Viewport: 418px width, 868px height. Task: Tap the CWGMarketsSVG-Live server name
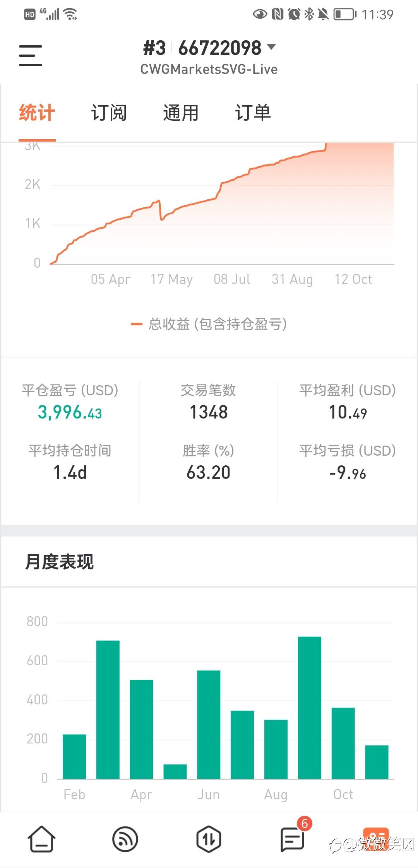[x=209, y=69]
